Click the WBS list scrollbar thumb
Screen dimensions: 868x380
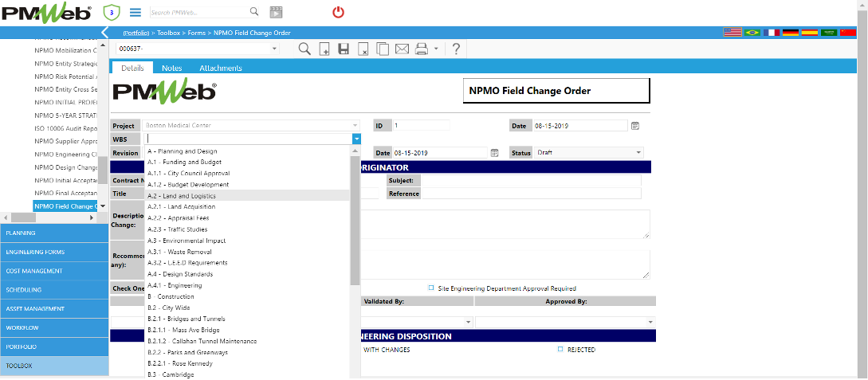(355, 220)
